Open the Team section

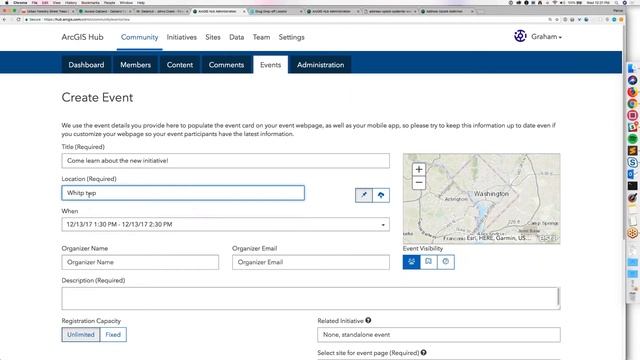(x=261, y=37)
